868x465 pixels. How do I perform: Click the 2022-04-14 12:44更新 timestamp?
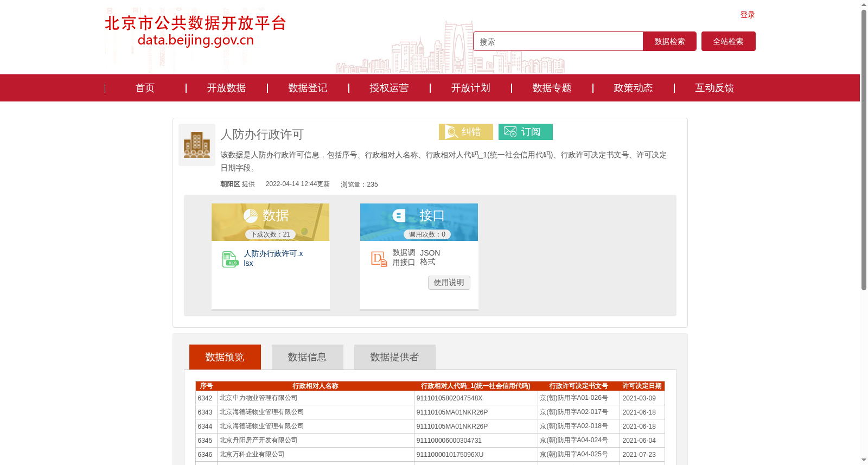[x=298, y=184]
